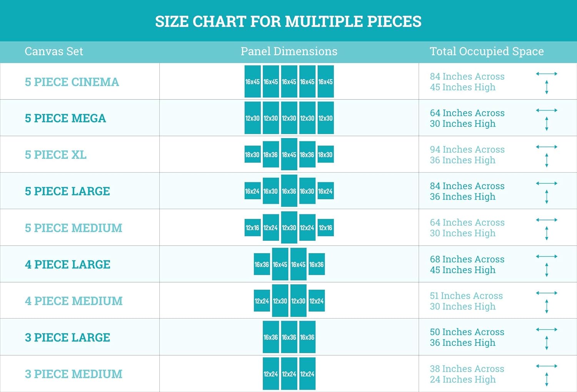
Task: Select the 4 PIECE LARGE label
Action: [x=68, y=264]
